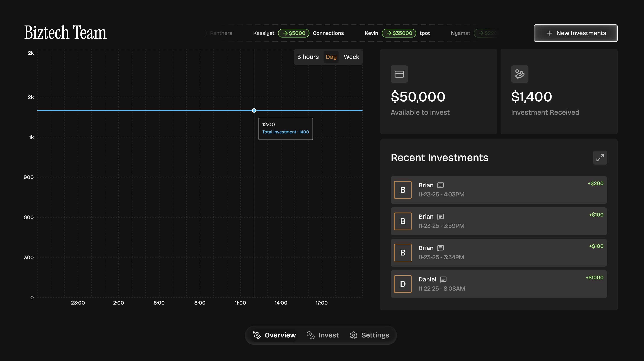Open note icon on Brian's 3:54PM investment

pos(441,248)
